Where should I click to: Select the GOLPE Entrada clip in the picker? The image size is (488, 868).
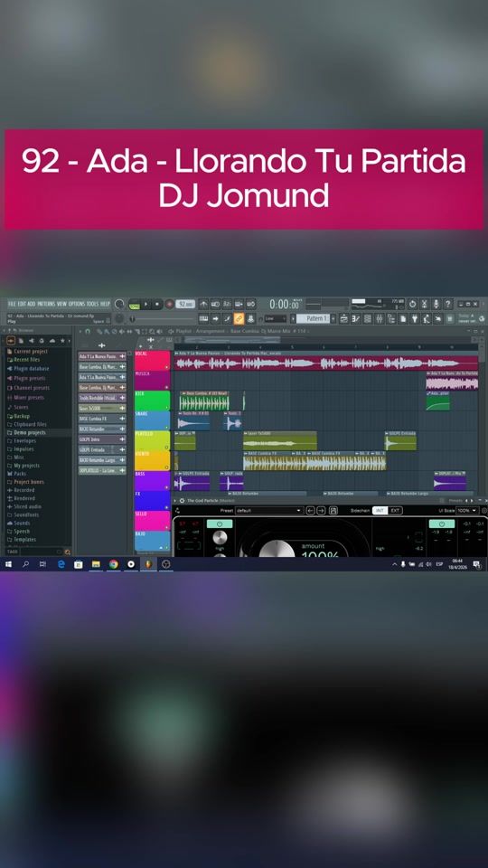pyautogui.click(x=102, y=449)
